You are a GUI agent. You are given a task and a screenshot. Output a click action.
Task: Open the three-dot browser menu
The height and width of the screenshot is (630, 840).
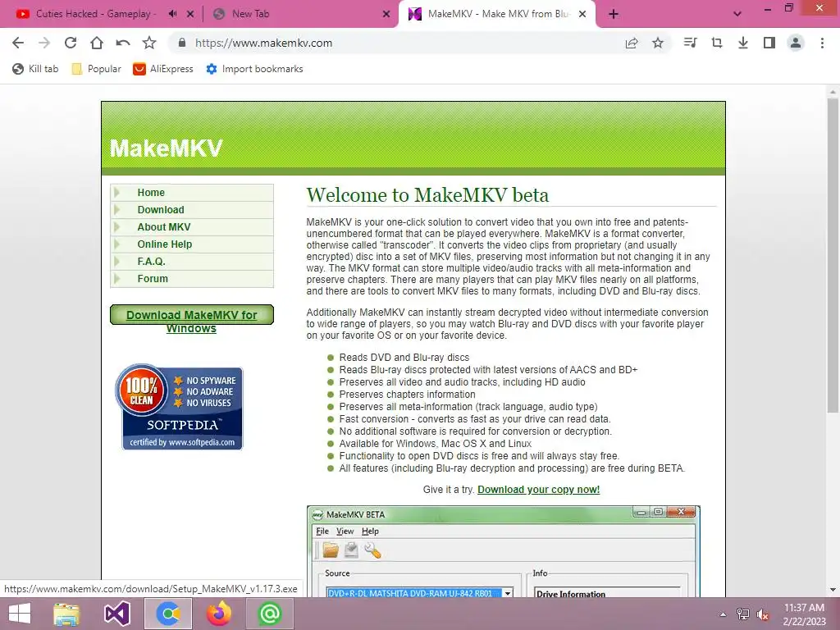[822, 43]
